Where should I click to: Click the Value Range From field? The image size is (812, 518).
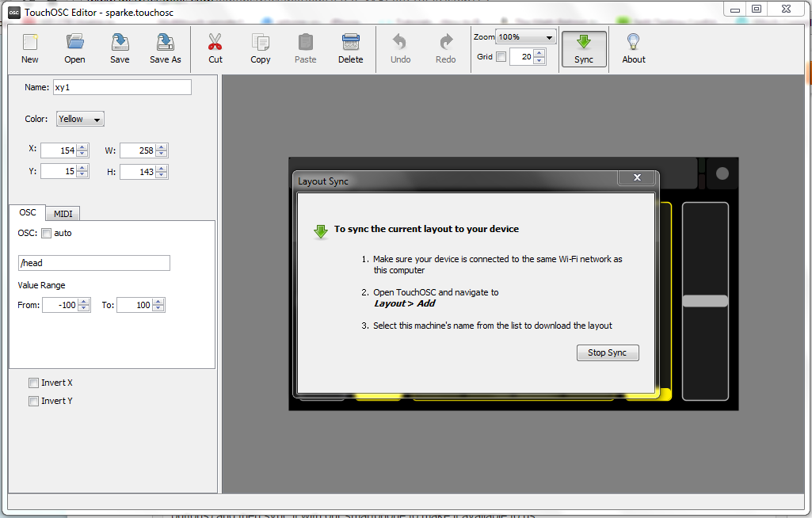(x=60, y=305)
